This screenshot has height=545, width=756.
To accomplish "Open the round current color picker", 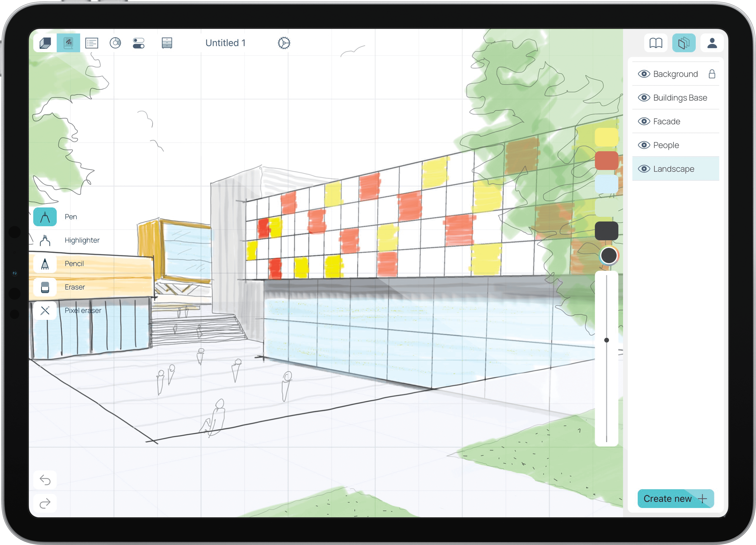I will point(609,256).
